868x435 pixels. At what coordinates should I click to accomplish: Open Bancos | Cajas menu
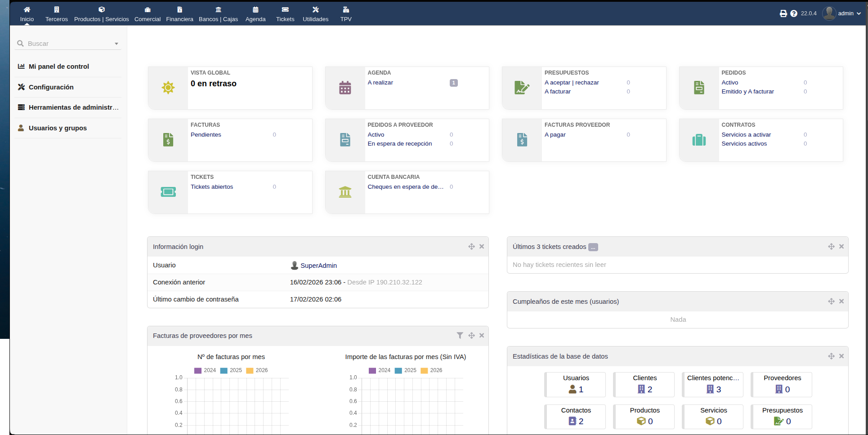[219, 14]
